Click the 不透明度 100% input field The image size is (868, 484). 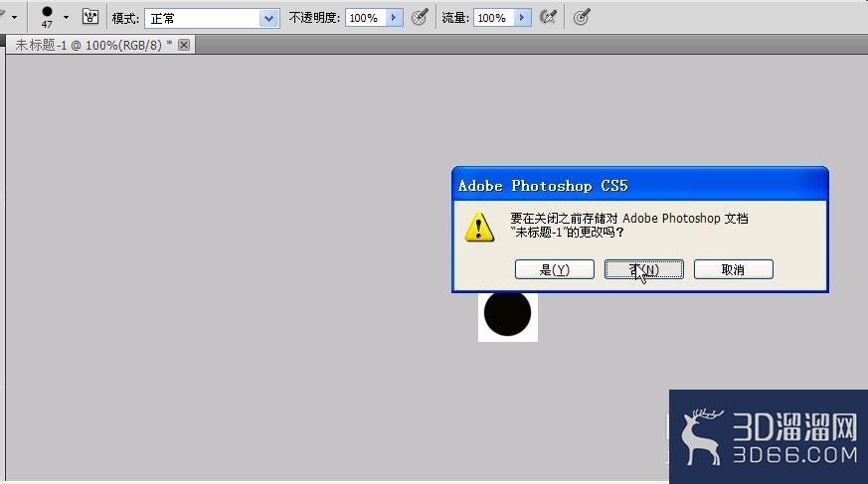coord(366,18)
